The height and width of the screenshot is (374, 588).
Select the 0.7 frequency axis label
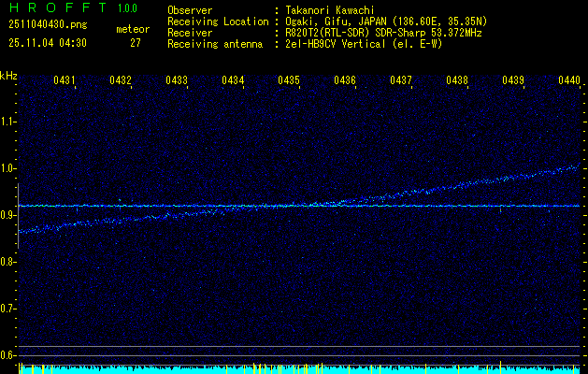click(8, 308)
